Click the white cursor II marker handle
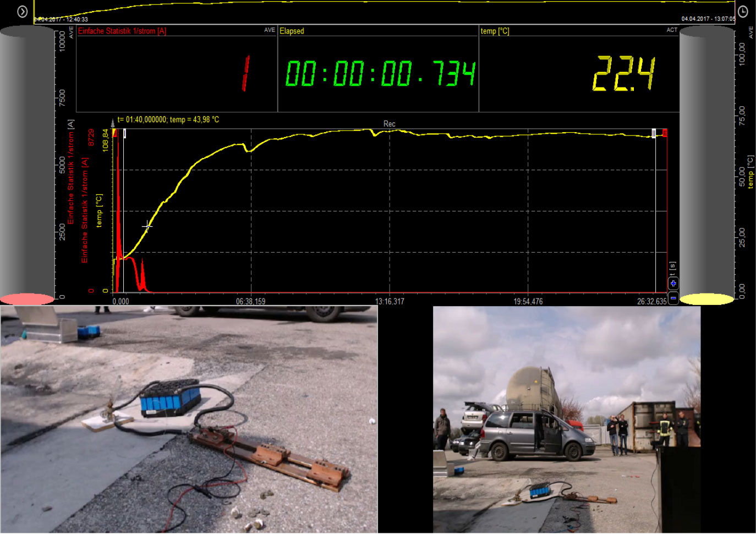 point(654,133)
